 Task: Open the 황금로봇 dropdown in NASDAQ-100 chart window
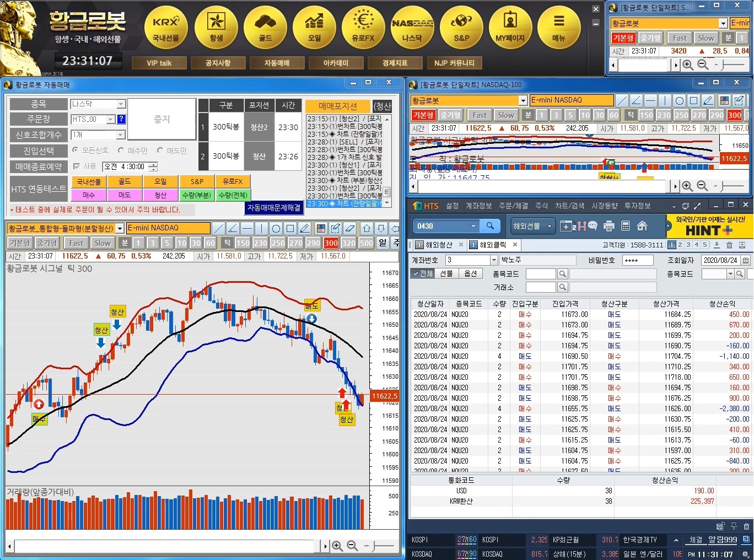coord(523,100)
